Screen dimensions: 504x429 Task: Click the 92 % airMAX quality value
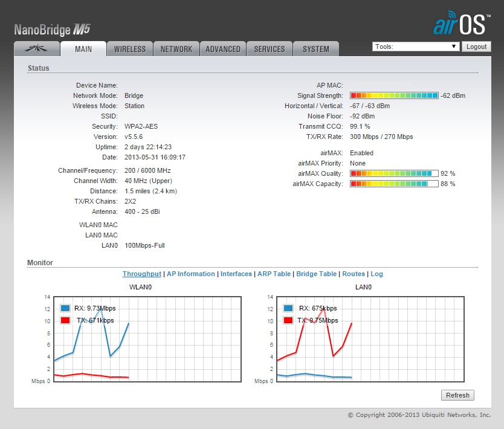pos(448,173)
